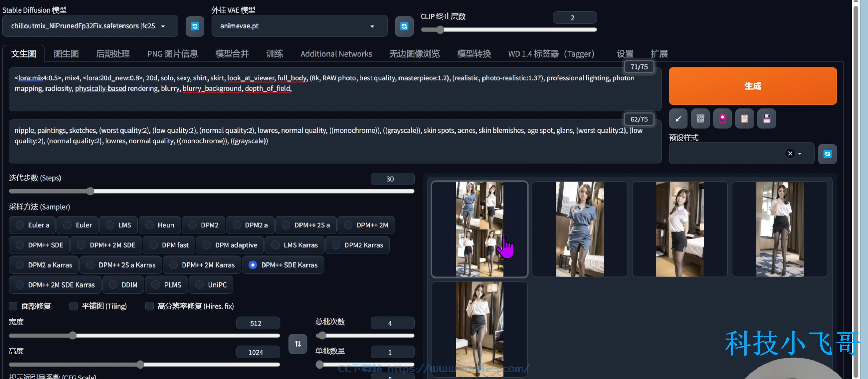Open the PNG 图片信息 tab
The height and width of the screenshot is (379, 868).
pos(172,54)
